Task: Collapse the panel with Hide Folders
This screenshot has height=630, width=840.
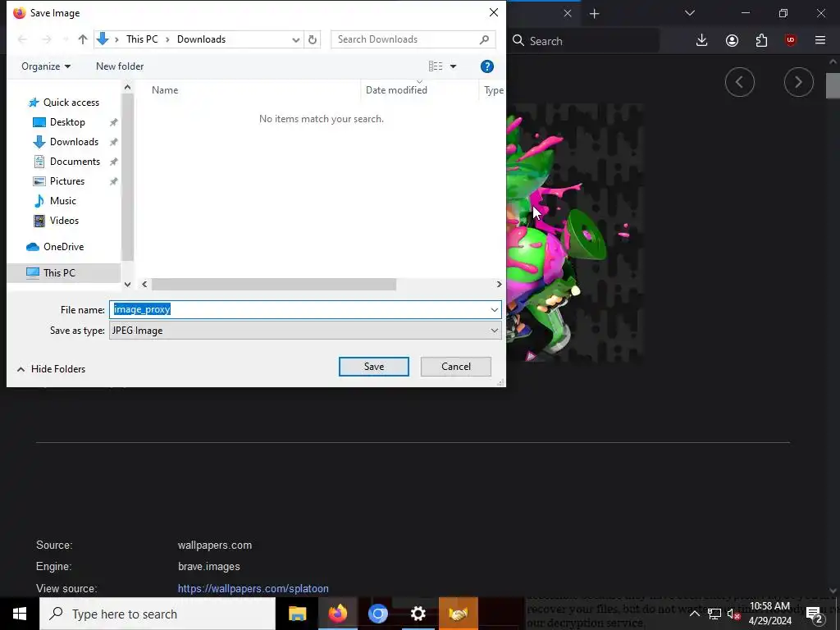Action: click(x=51, y=369)
